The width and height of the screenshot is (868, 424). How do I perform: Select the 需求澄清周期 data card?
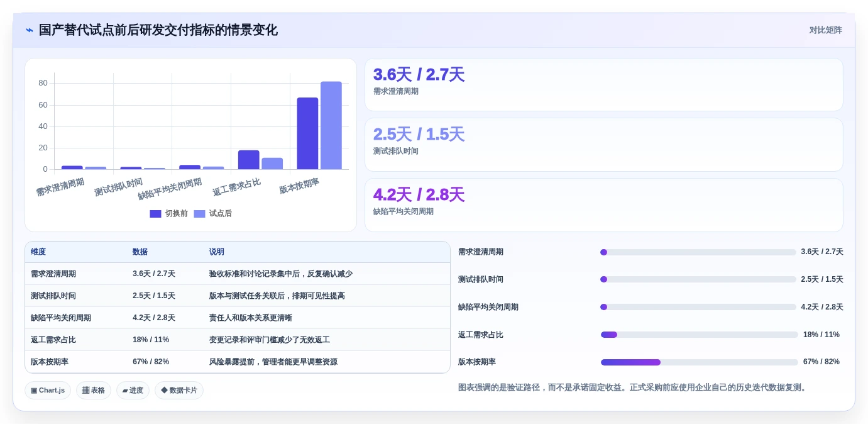[x=603, y=85]
